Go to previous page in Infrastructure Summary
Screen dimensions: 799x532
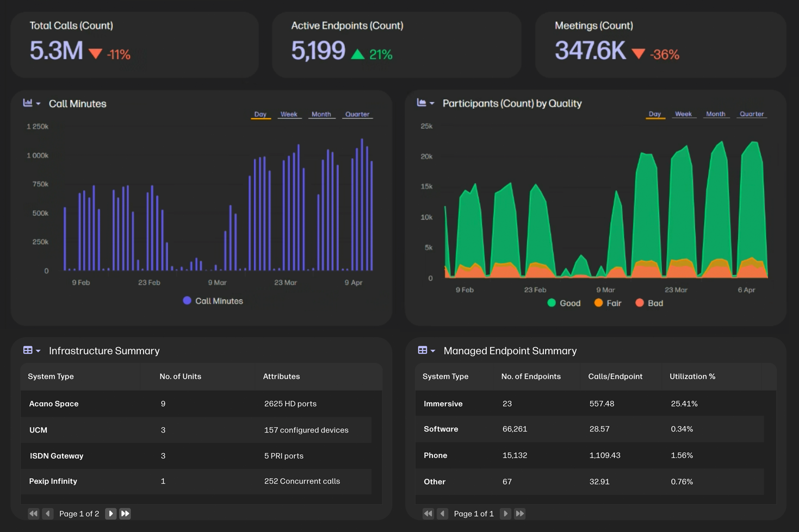(48, 514)
